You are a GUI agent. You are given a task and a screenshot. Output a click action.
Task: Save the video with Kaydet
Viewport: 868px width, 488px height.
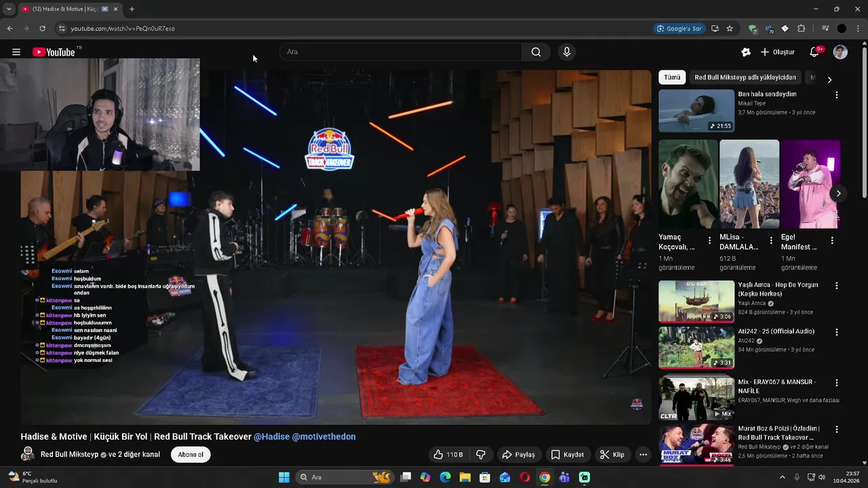[567, 455]
